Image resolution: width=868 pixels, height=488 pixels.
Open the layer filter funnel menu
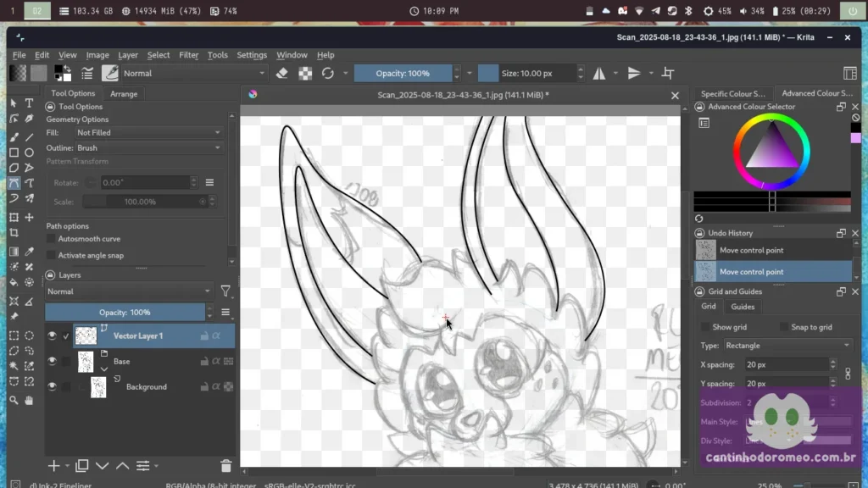coord(225,291)
